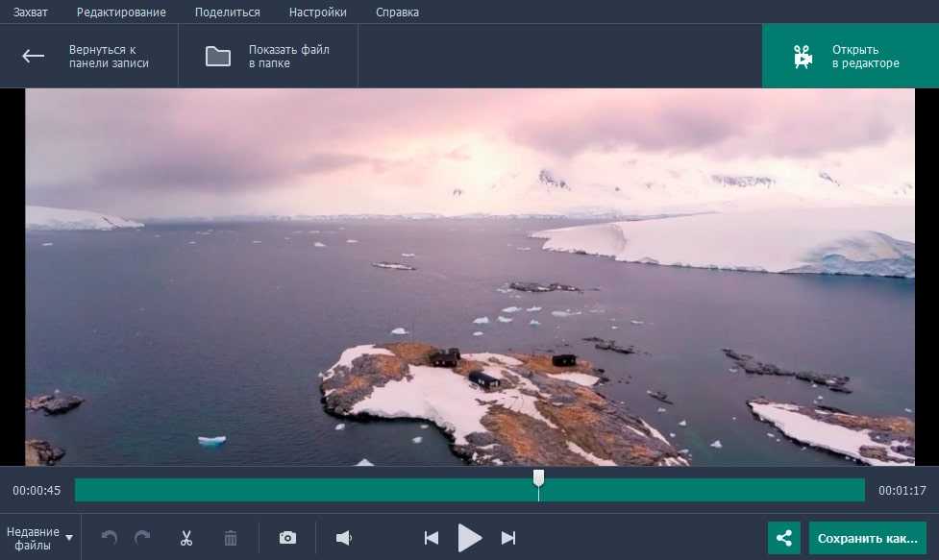939x560 pixels.
Task: Click the folder icon in the top bar
Action: (x=218, y=56)
